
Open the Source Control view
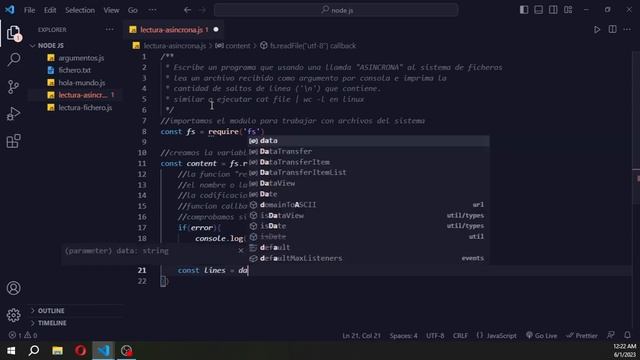pyautogui.click(x=13, y=87)
